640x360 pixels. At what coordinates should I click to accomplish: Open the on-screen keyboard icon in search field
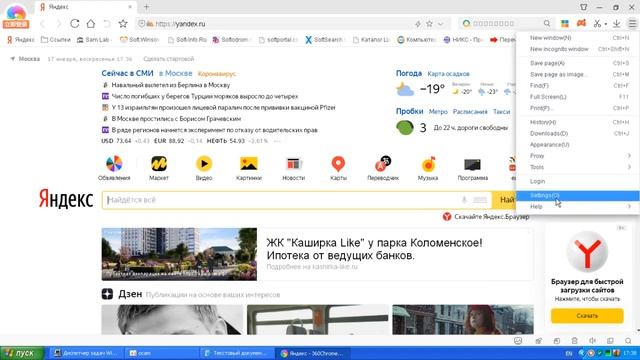point(480,200)
